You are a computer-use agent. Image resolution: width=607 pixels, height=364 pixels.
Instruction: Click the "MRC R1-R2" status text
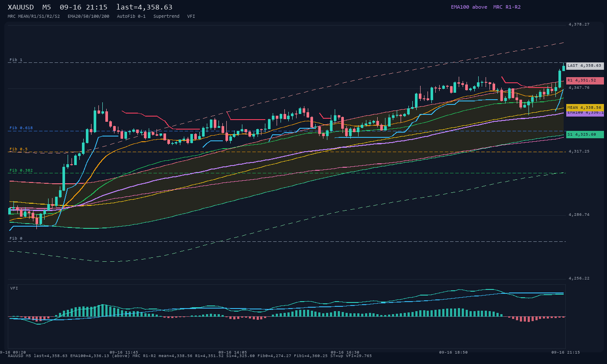click(x=507, y=7)
